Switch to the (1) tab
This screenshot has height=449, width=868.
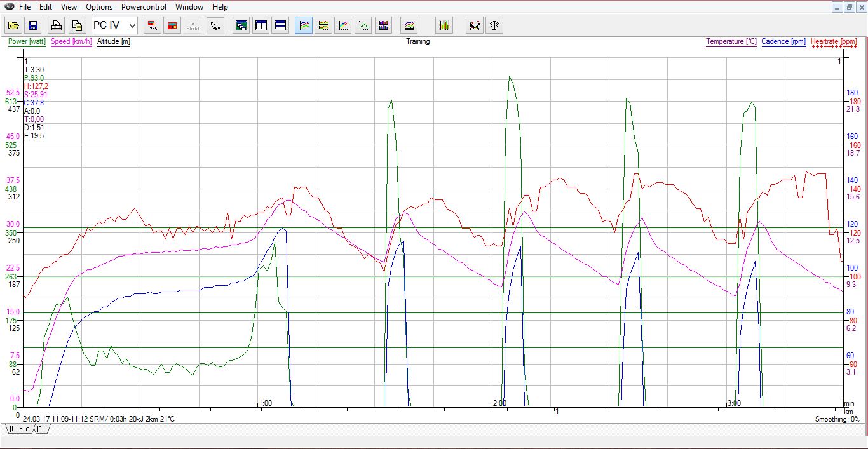(41, 429)
